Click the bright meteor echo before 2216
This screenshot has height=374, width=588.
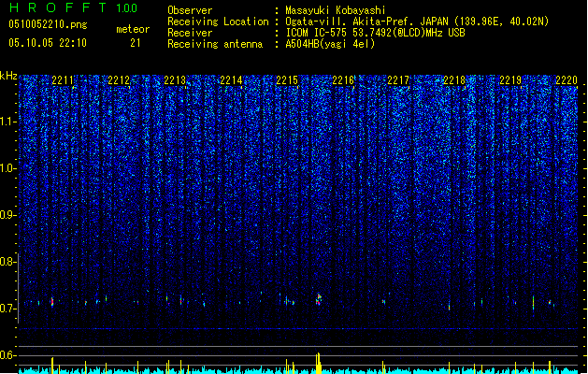click(x=319, y=299)
